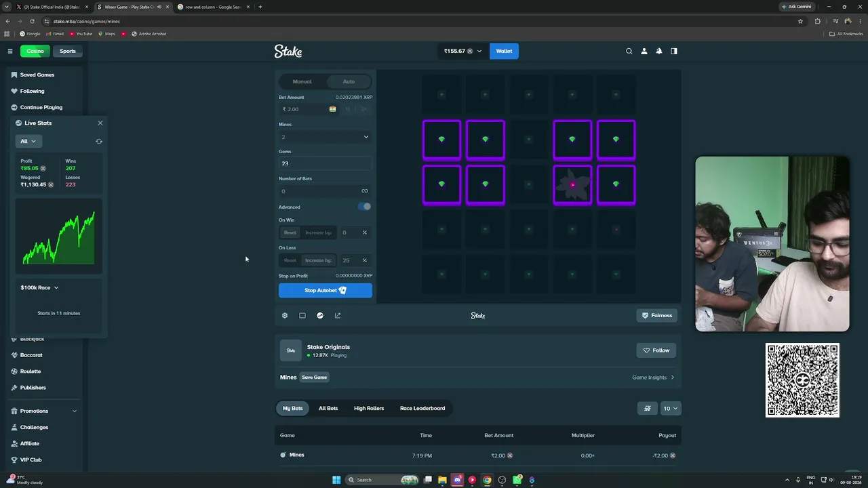The image size is (868, 488).
Task: Select On Win Reset option
Action: tap(290, 232)
